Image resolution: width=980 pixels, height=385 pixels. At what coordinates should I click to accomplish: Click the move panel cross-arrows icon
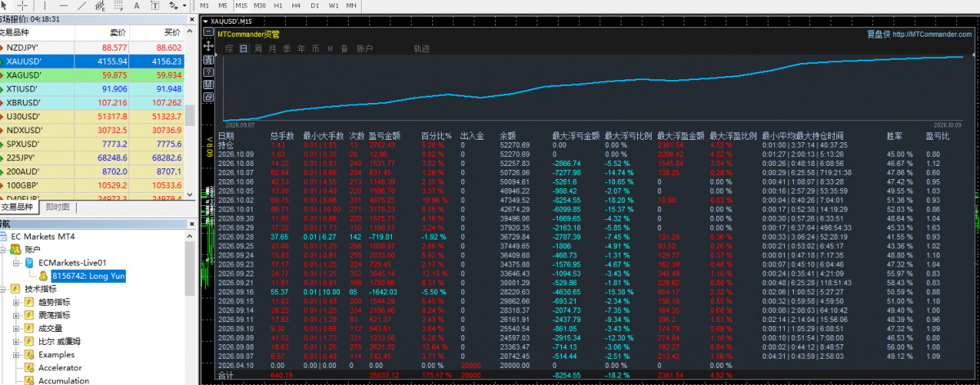click(x=208, y=46)
